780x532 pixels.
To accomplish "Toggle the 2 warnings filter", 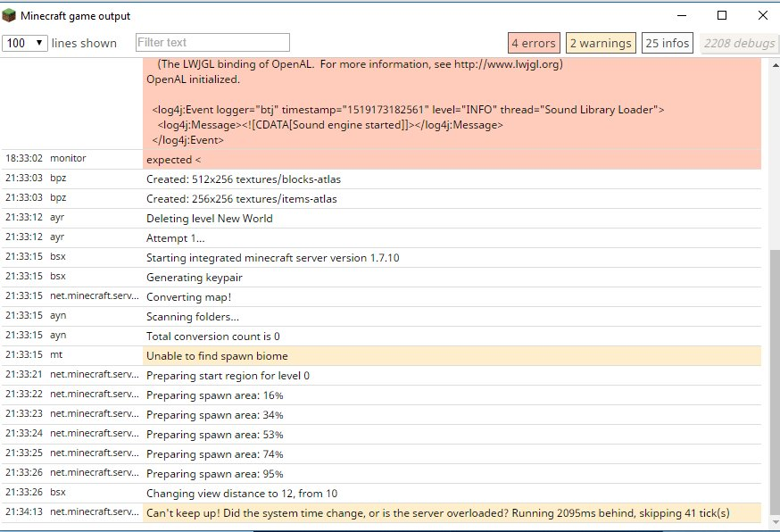I will pos(601,43).
